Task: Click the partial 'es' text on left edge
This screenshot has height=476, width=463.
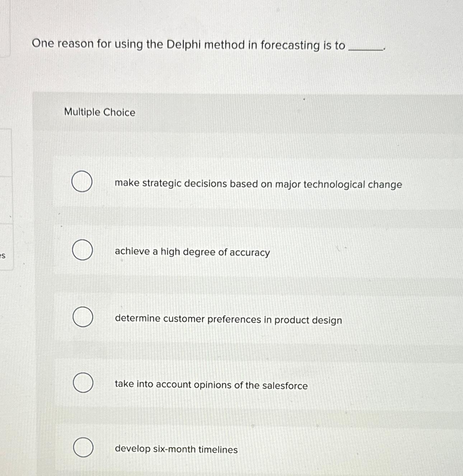Action: (x=3, y=255)
